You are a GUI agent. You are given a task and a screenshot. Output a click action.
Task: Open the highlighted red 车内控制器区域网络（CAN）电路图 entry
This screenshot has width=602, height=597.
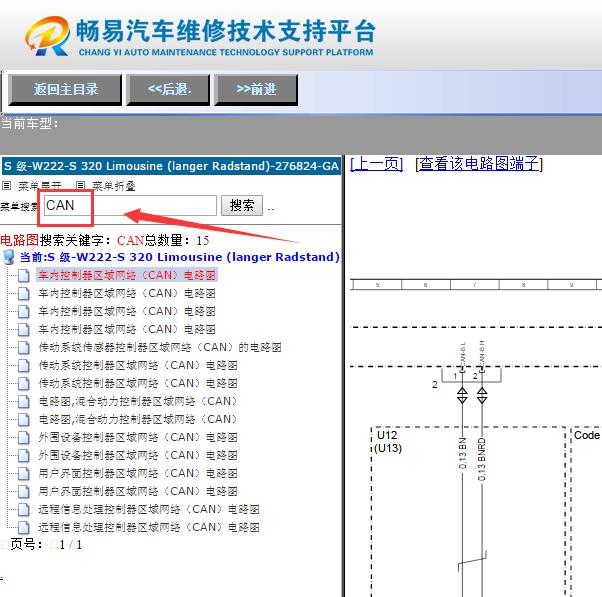point(127,275)
